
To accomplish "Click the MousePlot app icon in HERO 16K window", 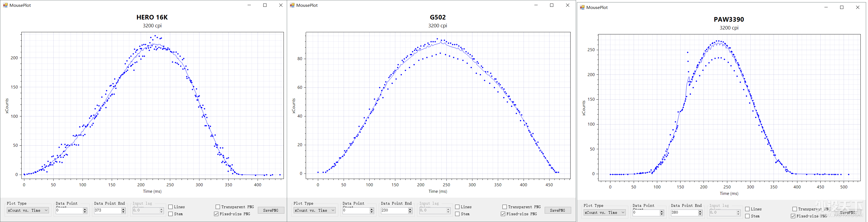I will 5,5.
